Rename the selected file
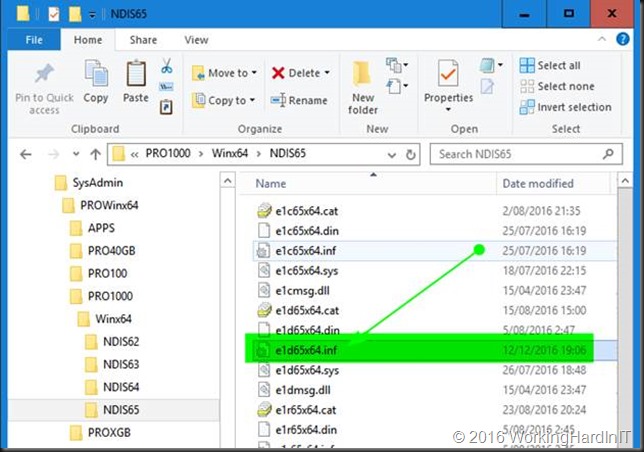The height and width of the screenshot is (452, 644). [x=299, y=100]
